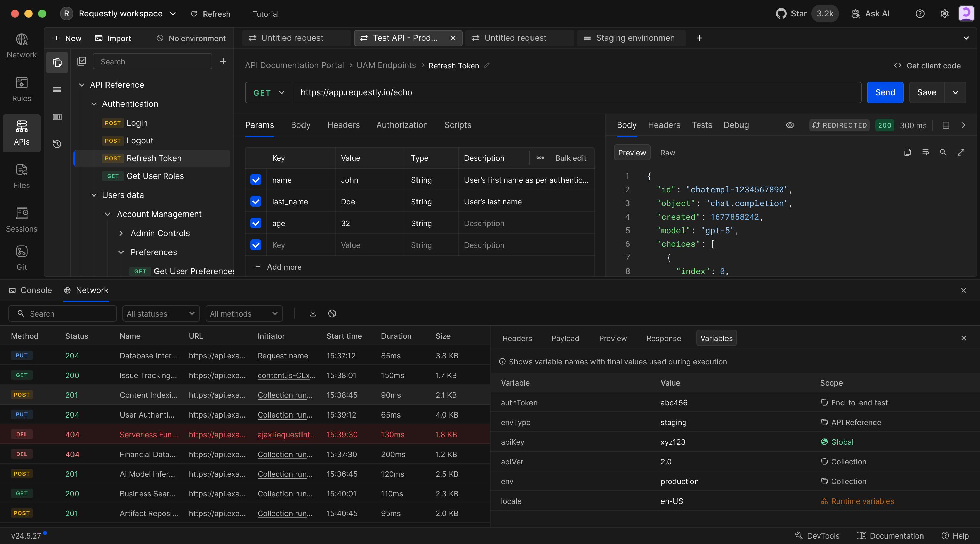This screenshot has width=980, height=544.
Task: Open the Scripts tab
Action: pyautogui.click(x=458, y=125)
